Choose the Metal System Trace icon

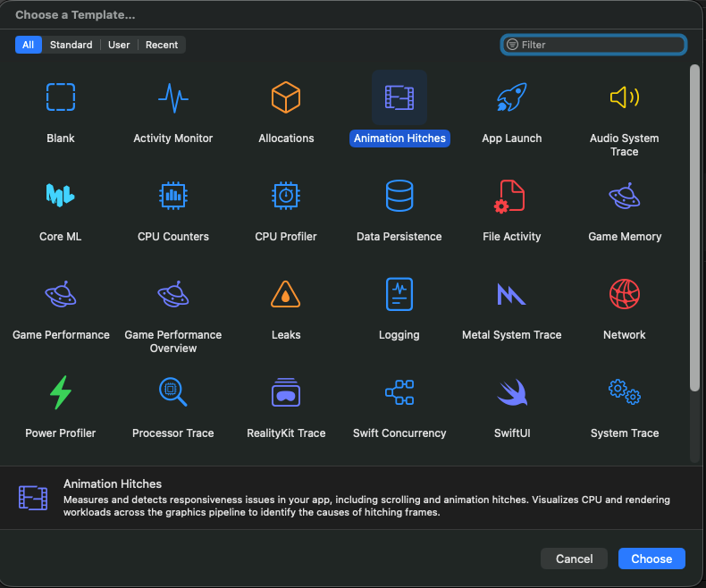click(511, 294)
